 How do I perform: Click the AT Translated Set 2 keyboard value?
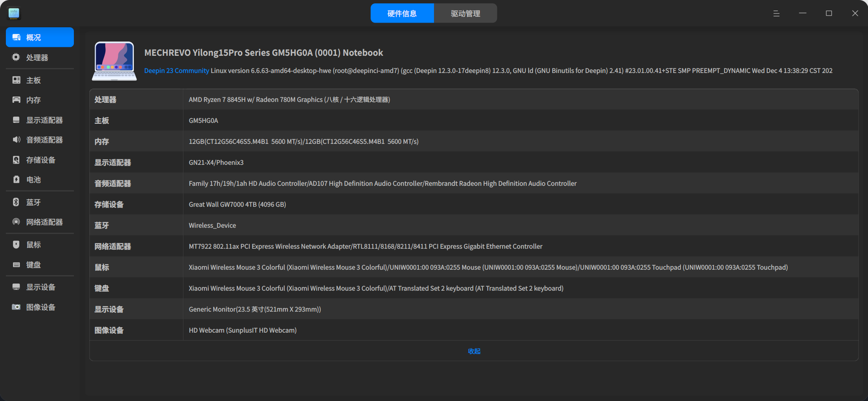[376, 288]
